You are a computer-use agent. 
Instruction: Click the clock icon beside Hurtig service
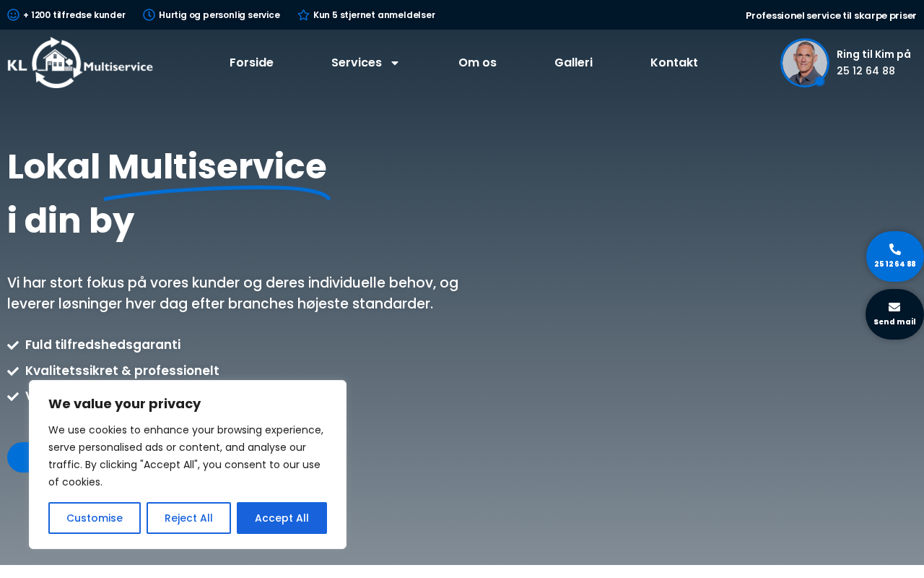[x=149, y=15]
